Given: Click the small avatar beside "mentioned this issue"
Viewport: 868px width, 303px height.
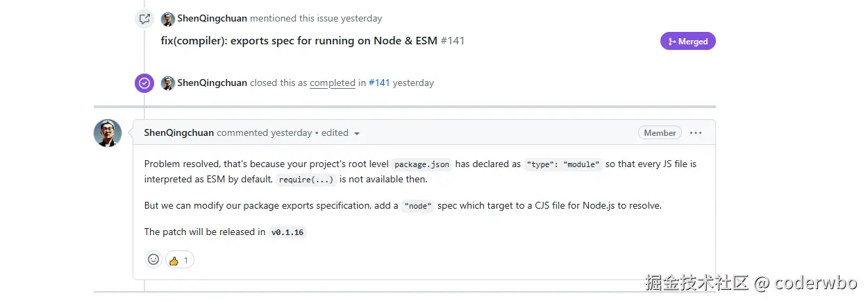Looking at the screenshot, I should (x=167, y=19).
